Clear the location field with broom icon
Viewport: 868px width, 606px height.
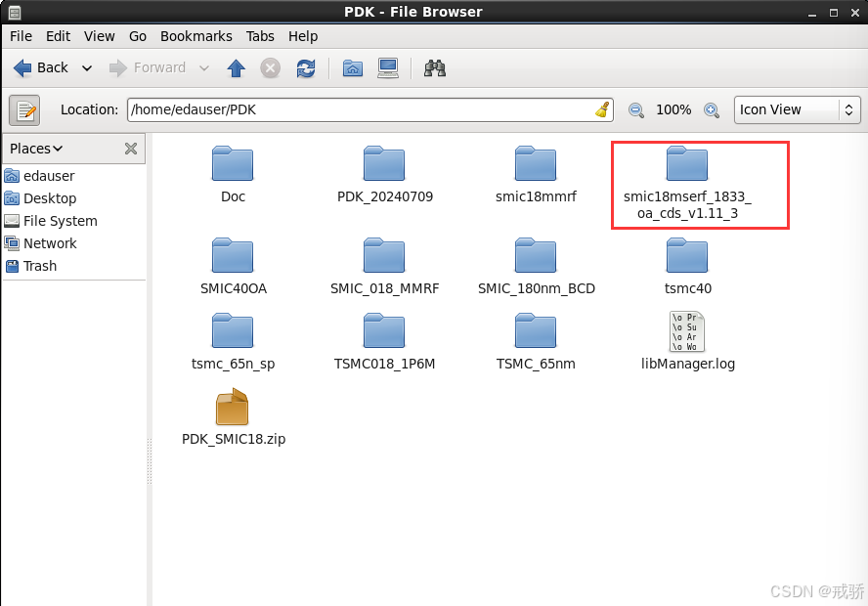coord(602,109)
